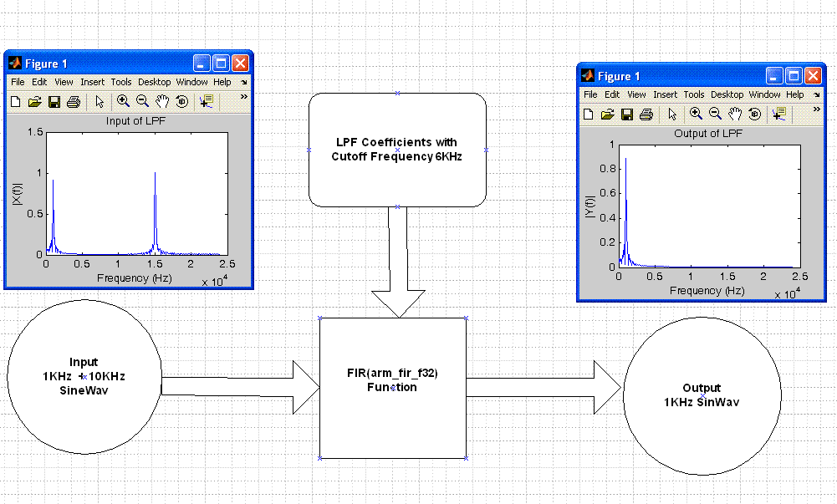Click New Figure icon in Input LPF window

click(x=15, y=102)
